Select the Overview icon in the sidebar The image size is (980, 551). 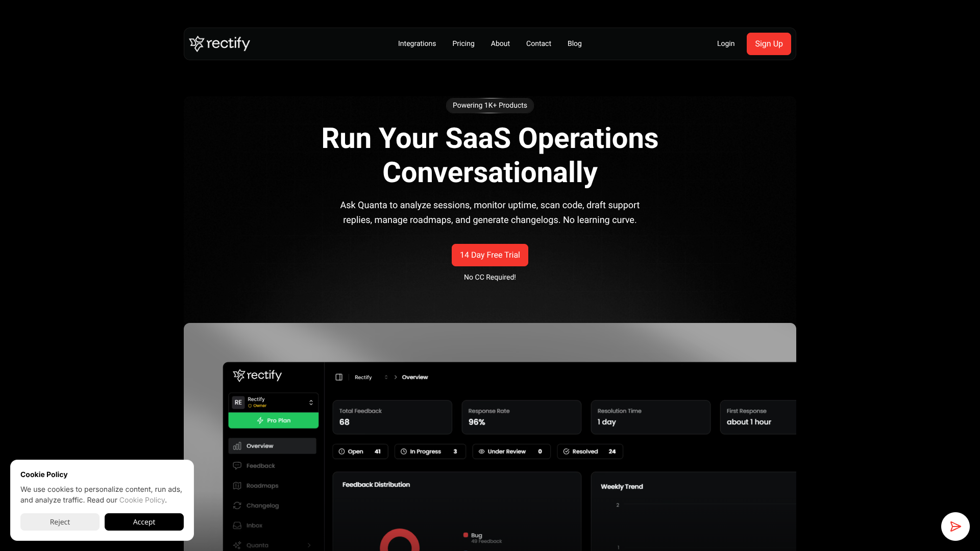pos(238,445)
